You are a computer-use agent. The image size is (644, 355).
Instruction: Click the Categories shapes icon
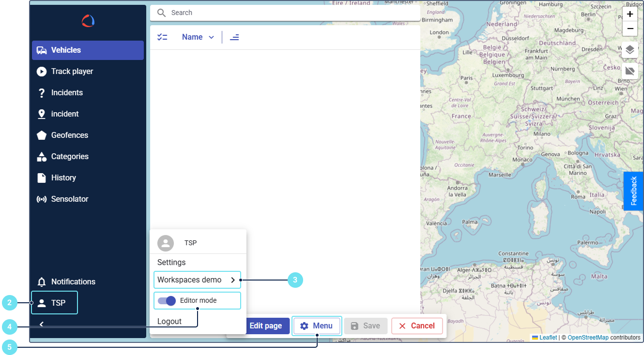coord(42,157)
